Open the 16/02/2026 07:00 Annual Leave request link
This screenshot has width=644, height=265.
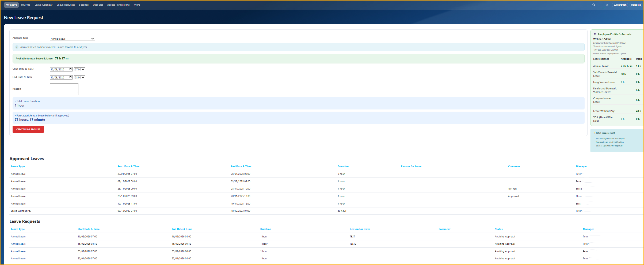18,237
